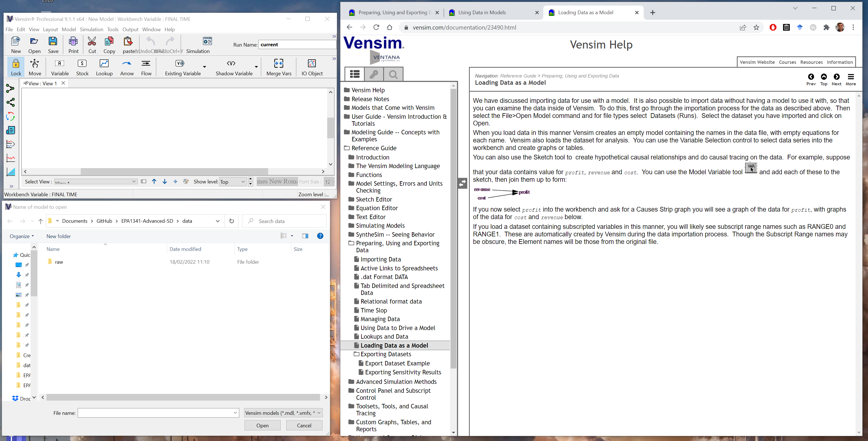The width and height of the screenshot is (868, 441).
Task: Select the Lookup sketch tool
Action: (104, 67)
